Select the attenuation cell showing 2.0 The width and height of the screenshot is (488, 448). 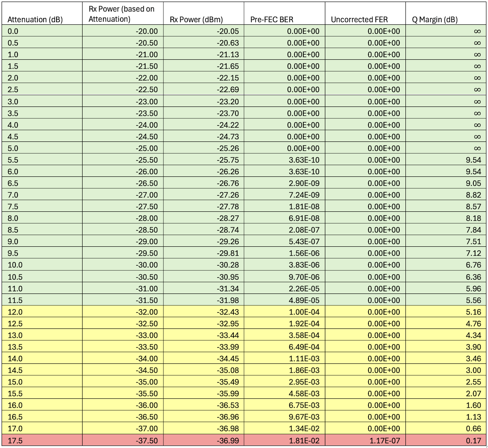42,78
